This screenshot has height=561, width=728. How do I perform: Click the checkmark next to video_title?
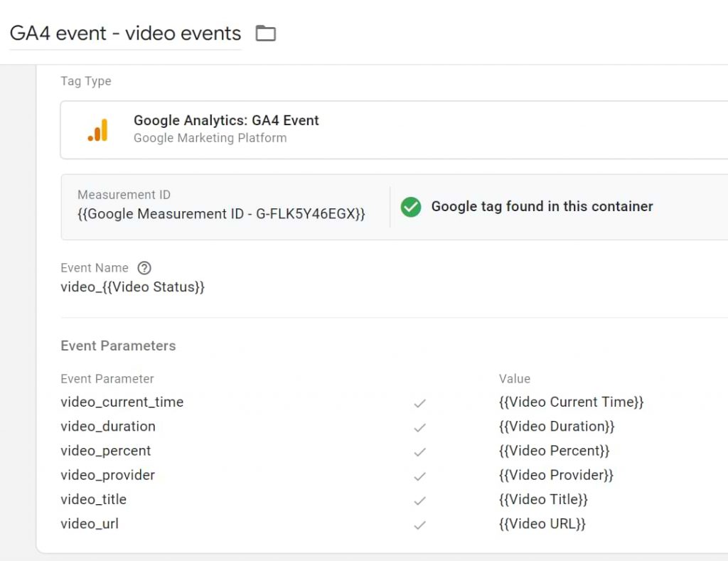pyautogui.click(x=419, y=500)
